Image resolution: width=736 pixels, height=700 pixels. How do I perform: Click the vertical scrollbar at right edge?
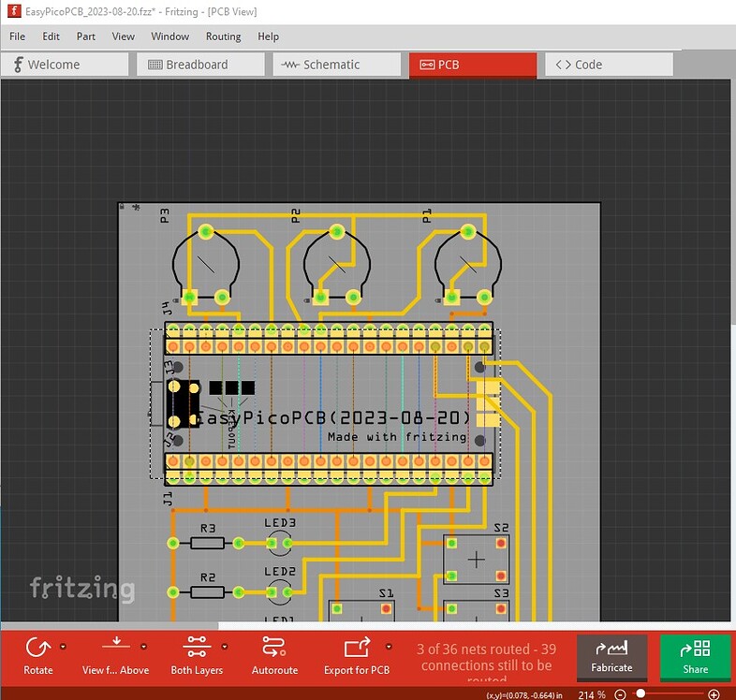[733, 202]
